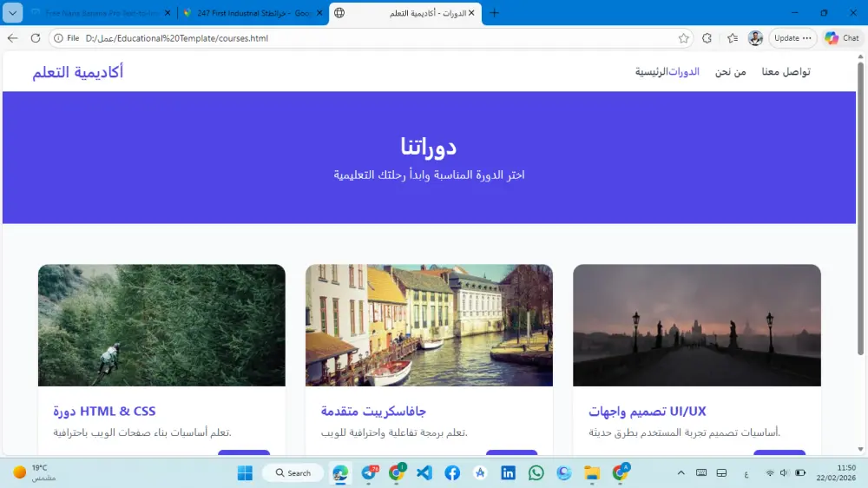Screen dimensions: 868x488
Task: Open the Windows Start menu
Action: point(245,473)
